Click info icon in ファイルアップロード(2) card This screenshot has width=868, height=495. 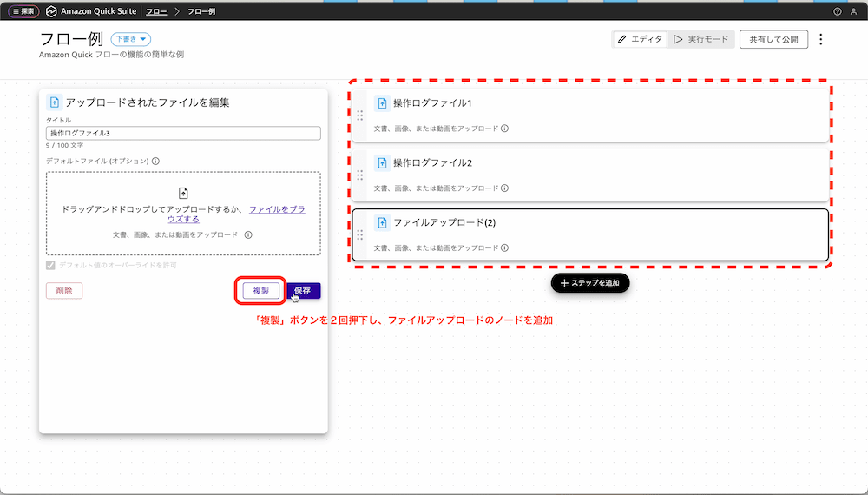504,248
